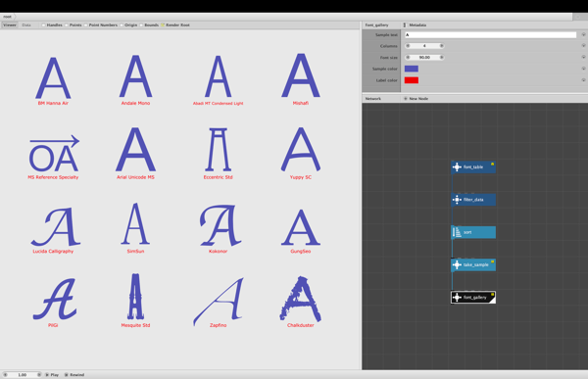Click the Font size value 90.00
This screenshot has width=588, height=379.
(424, 58)
